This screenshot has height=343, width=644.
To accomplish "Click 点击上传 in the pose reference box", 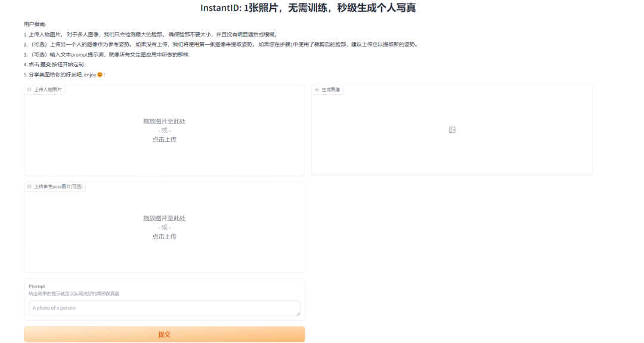I will 164,237.
